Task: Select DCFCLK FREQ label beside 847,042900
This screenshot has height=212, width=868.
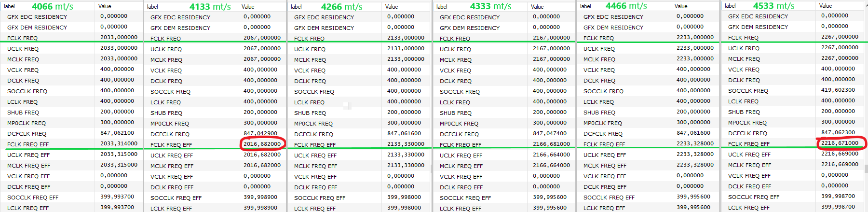Action: click(170, 134)
